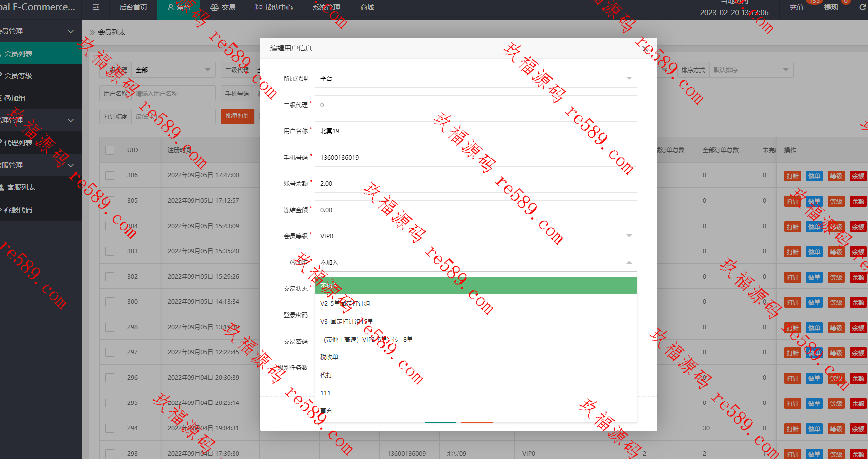Click the 批量打针 button
The image size is (868, 459).
tap(238, 116)
